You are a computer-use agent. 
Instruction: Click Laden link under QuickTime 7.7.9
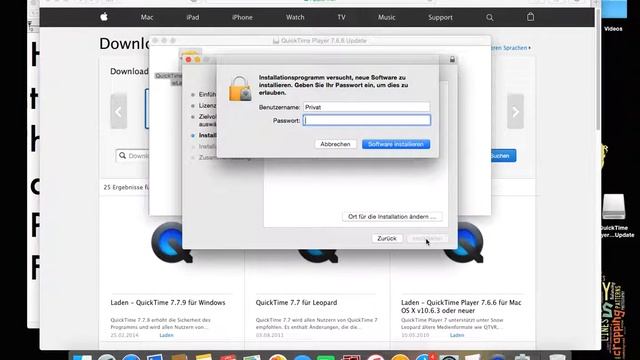(x=166, y=335)
